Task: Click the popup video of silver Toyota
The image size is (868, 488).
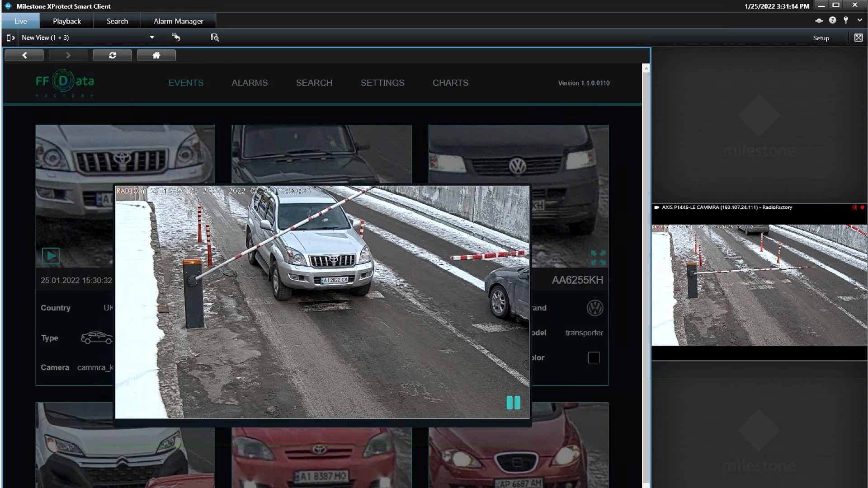Action: click(322, 302)
